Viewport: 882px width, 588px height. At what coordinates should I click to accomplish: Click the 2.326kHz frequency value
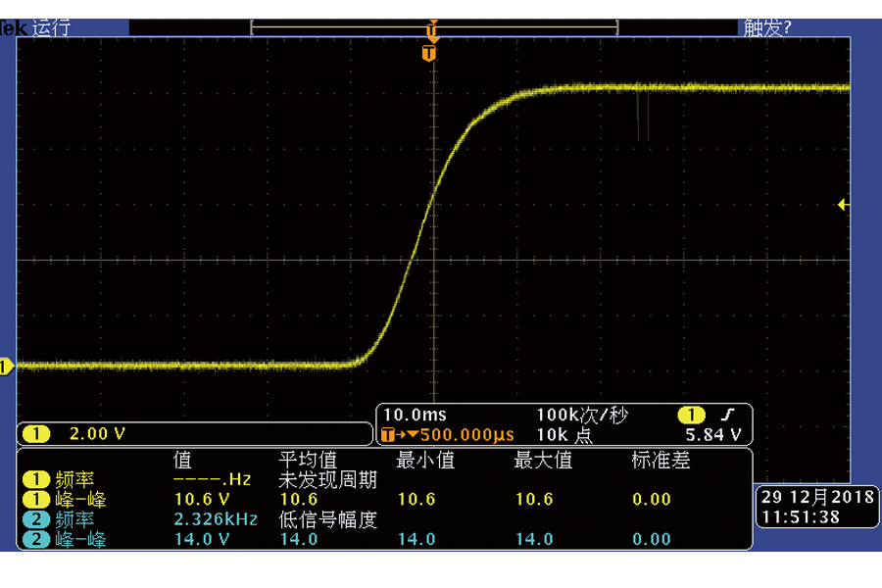[216, 519]
